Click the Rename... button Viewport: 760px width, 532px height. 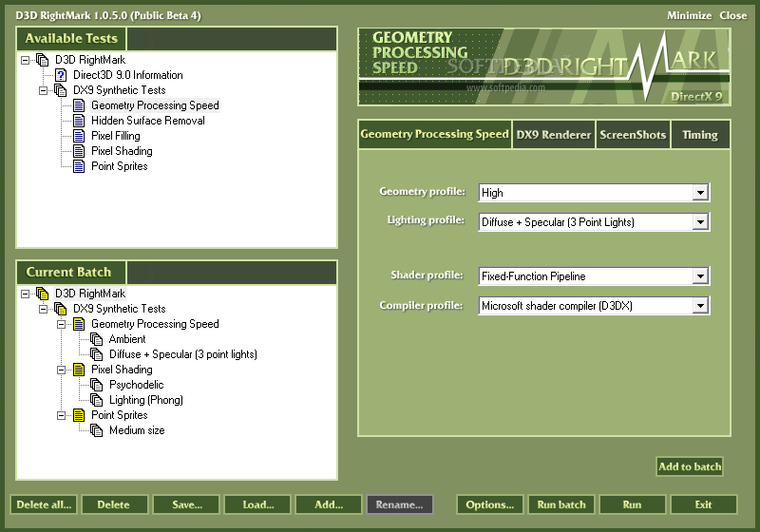click(400, 504)
